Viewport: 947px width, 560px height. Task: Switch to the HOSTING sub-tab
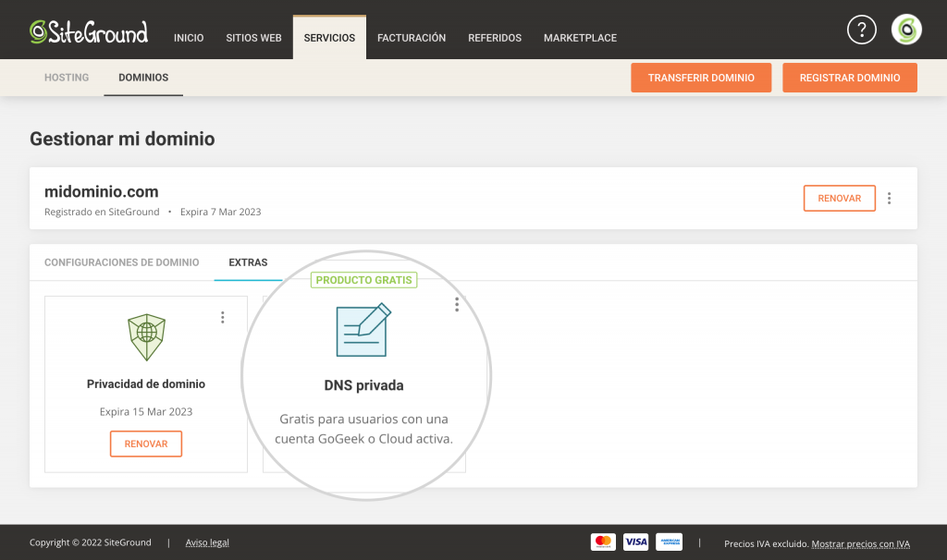67,78
